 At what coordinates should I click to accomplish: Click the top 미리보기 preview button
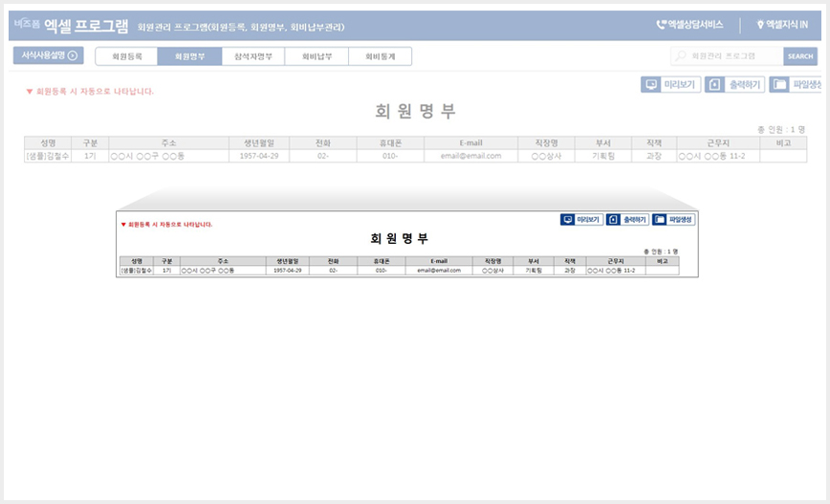pyautogui.click(x=670, y=85)
